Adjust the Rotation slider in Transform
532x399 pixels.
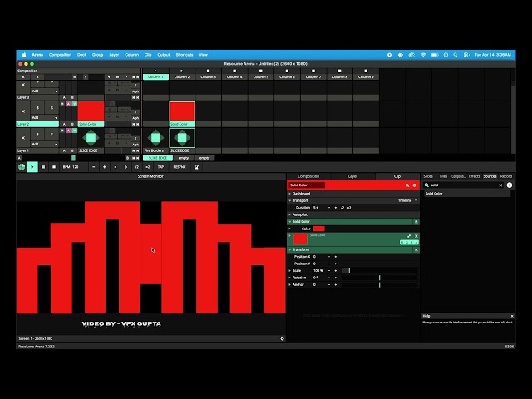click(x=379, y=278)
